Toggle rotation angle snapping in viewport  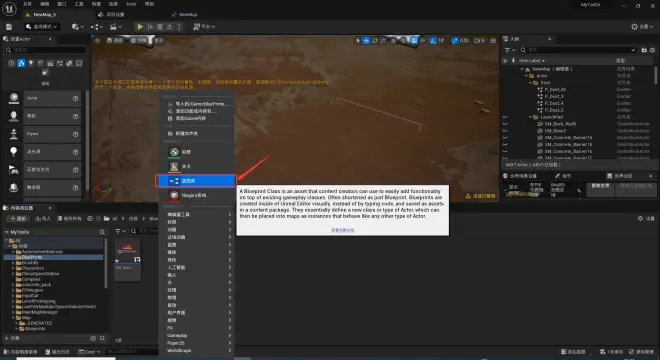point(433,40)
